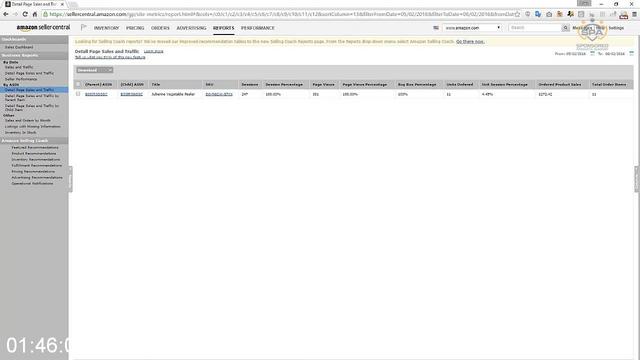Open Seller Performance in the sidebar

(x=21, y=79)
